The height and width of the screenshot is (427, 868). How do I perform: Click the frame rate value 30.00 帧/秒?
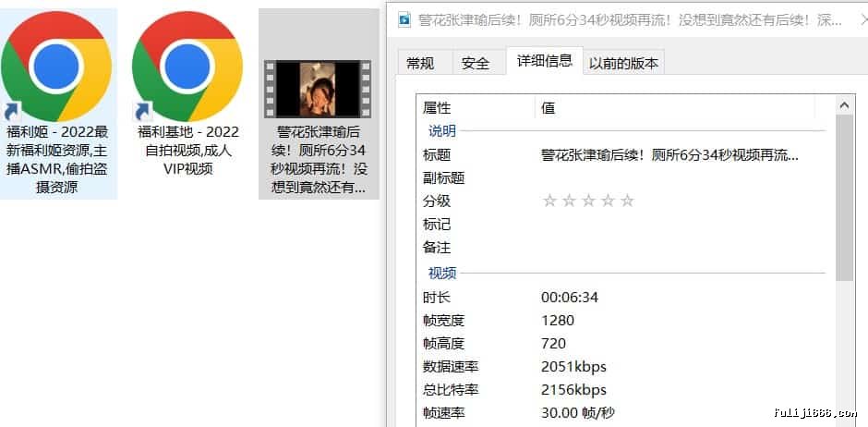click(577, 412)
